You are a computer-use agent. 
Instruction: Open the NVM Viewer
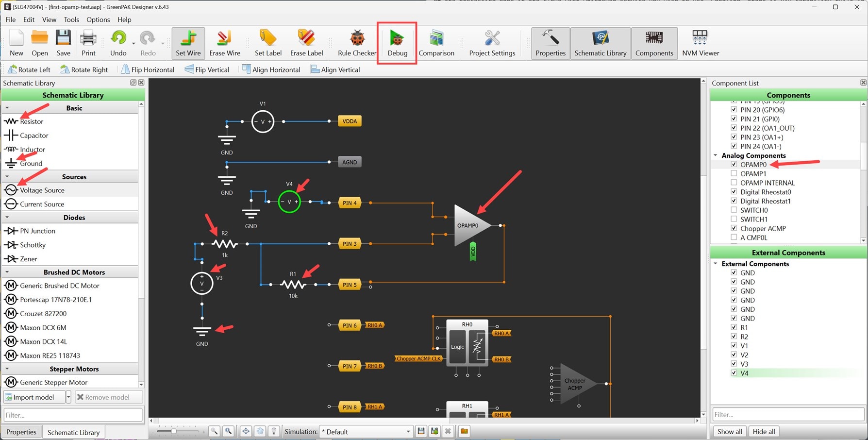700,43
